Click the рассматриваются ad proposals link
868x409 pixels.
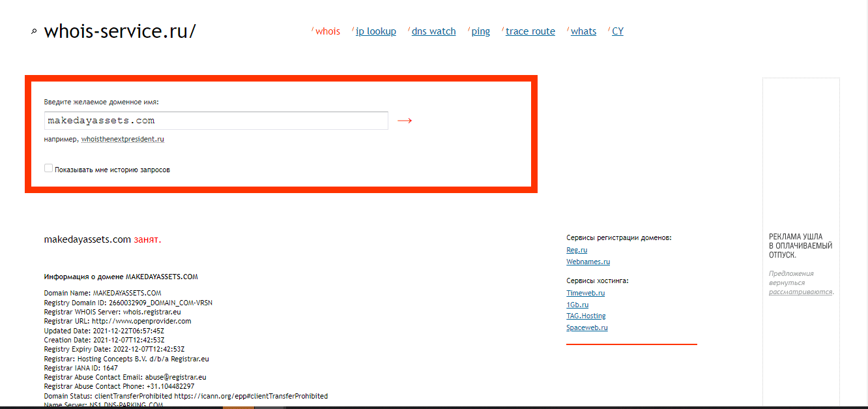tap(800, 292)
